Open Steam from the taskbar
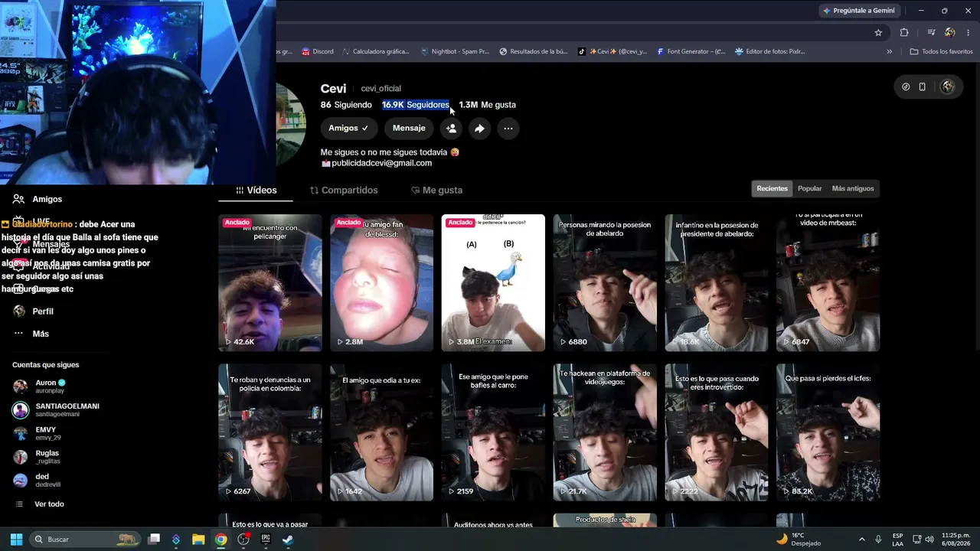This screenshot has height=551, width=980. [287, 540]
